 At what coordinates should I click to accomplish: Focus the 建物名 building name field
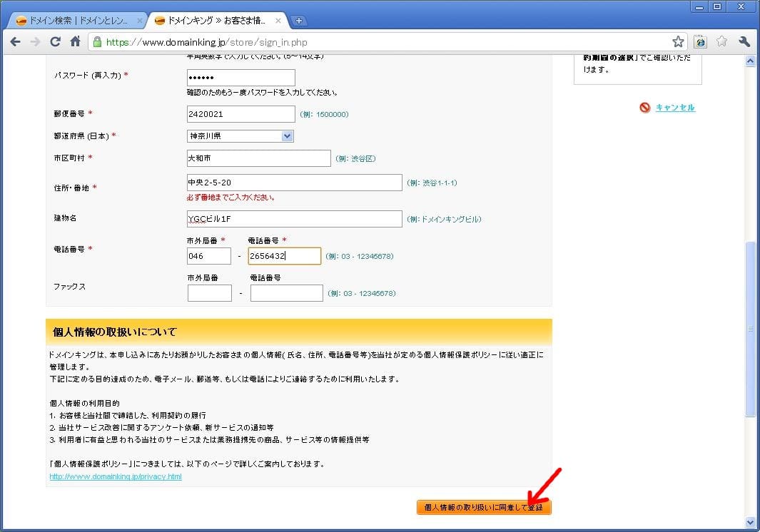coord(294,219)
